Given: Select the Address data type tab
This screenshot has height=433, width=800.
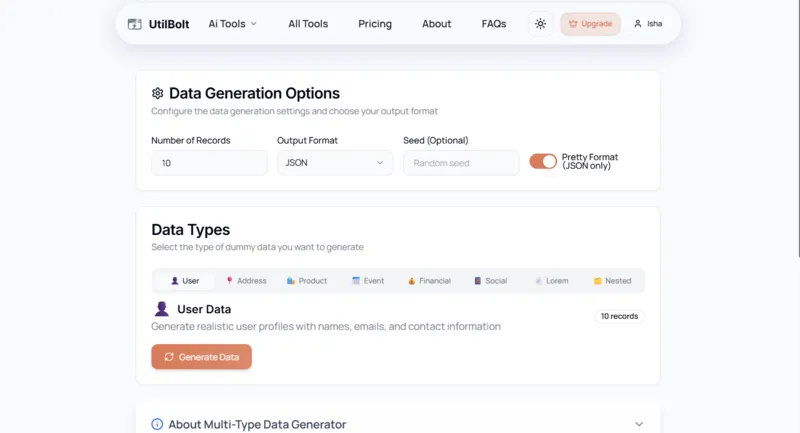Looking at the screenshot, I should coord(246,281).
